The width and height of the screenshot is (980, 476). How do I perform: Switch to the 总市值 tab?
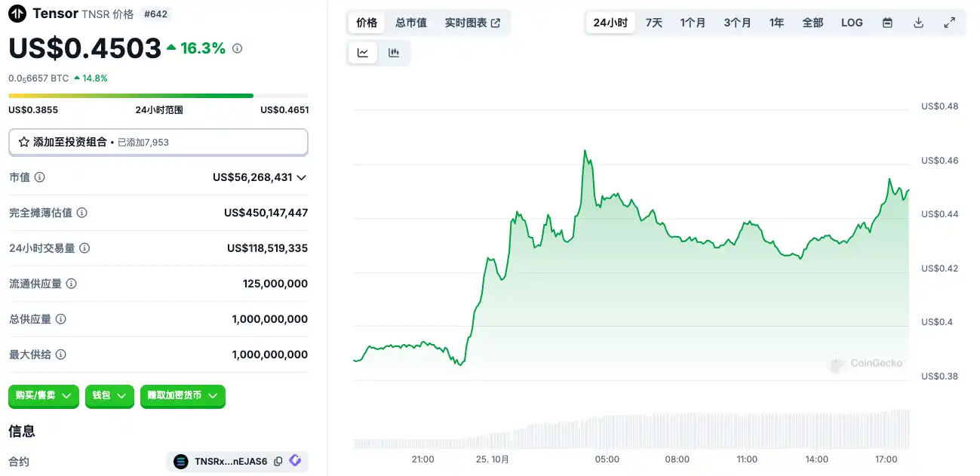click(x=411, y=23)
